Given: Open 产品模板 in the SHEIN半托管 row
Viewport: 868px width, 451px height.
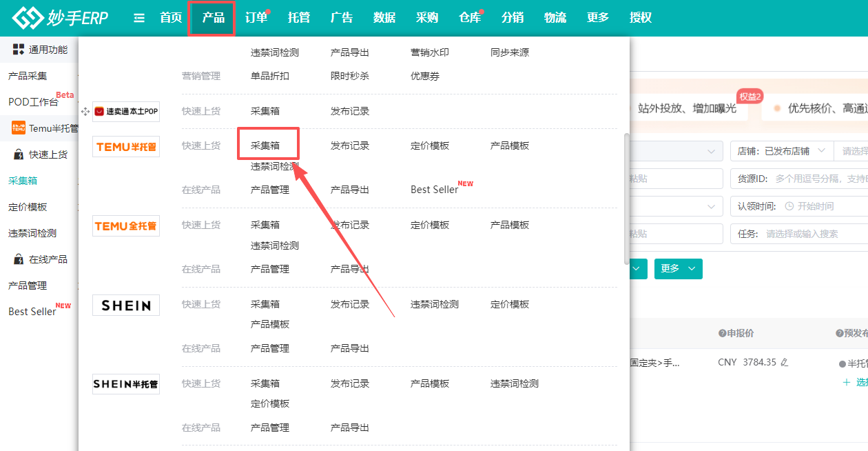Looking at the screenshot, I should click(430, 383).
